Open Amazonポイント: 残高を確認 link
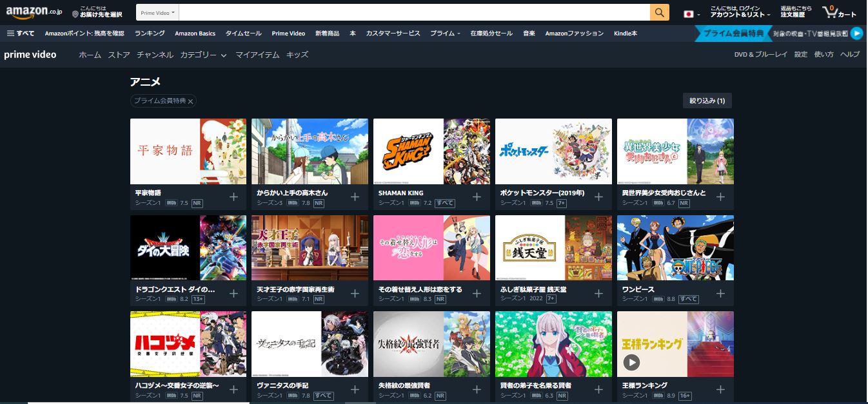Viewport: 868px width, 404px height. pos(84,34)
